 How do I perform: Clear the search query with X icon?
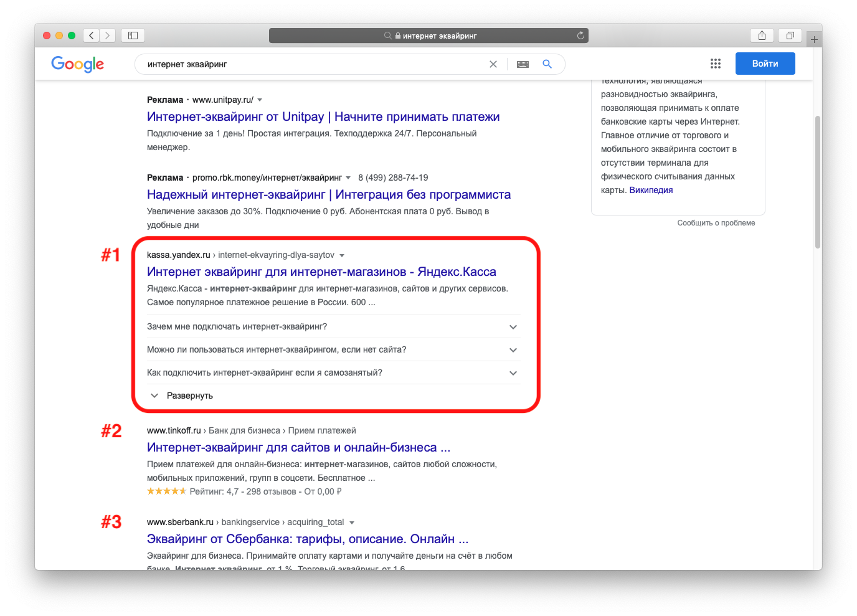493,64
